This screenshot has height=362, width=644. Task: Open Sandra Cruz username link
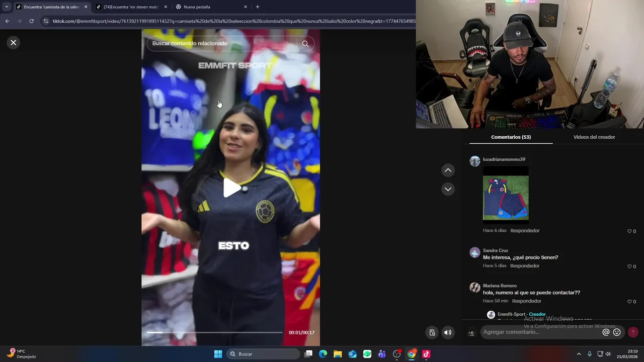tap(496, 250)
